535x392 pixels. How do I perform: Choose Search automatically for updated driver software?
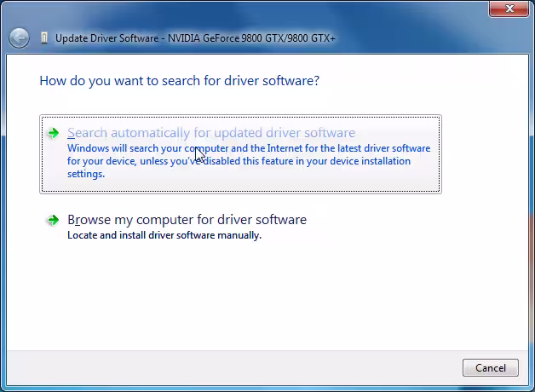pyautogui.click(x=240, y=154)
